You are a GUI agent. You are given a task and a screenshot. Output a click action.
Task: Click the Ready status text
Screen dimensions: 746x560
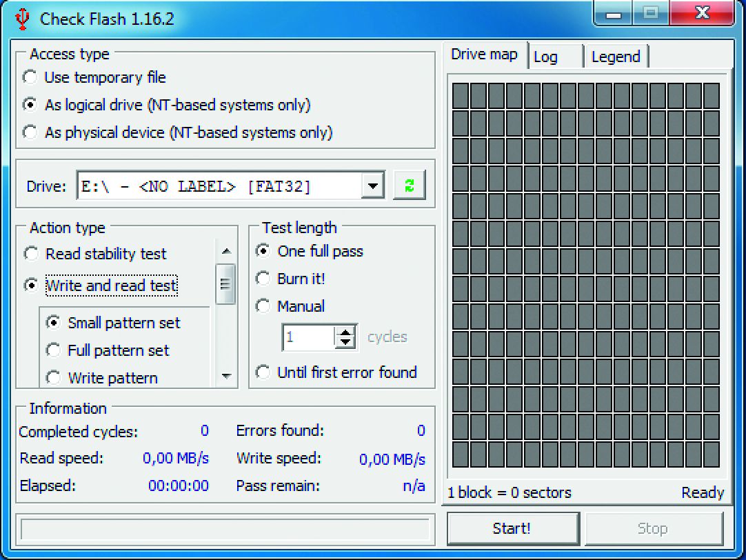[x=703, y=492]
